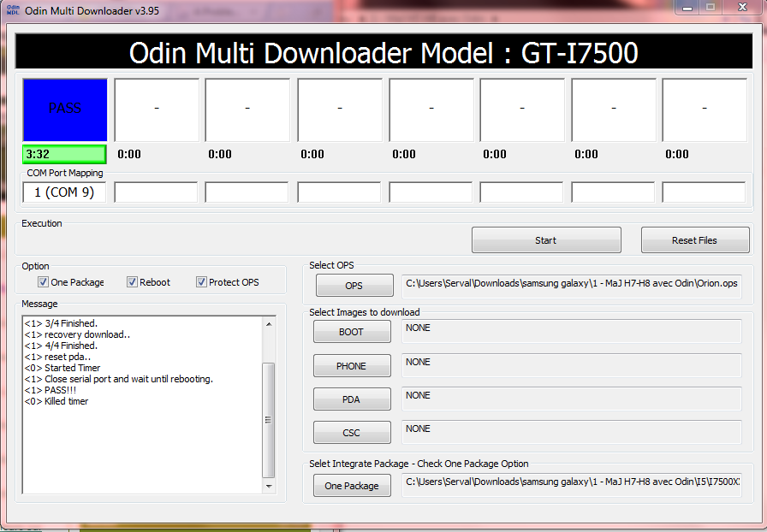Viewport: 767px width, 532px height.
Task: Click the Odin app icon in title bar
Action: tap(13, 9)
